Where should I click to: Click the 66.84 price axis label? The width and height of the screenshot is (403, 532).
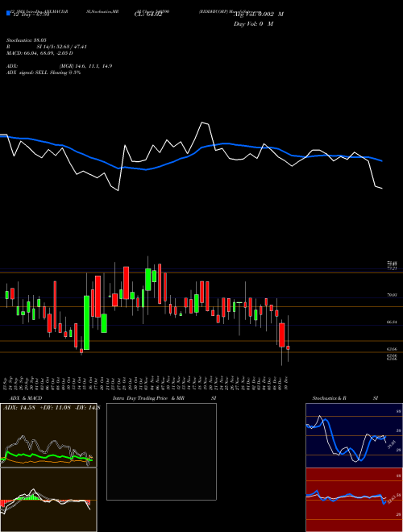pyautogui.click(x=392, y=322)
